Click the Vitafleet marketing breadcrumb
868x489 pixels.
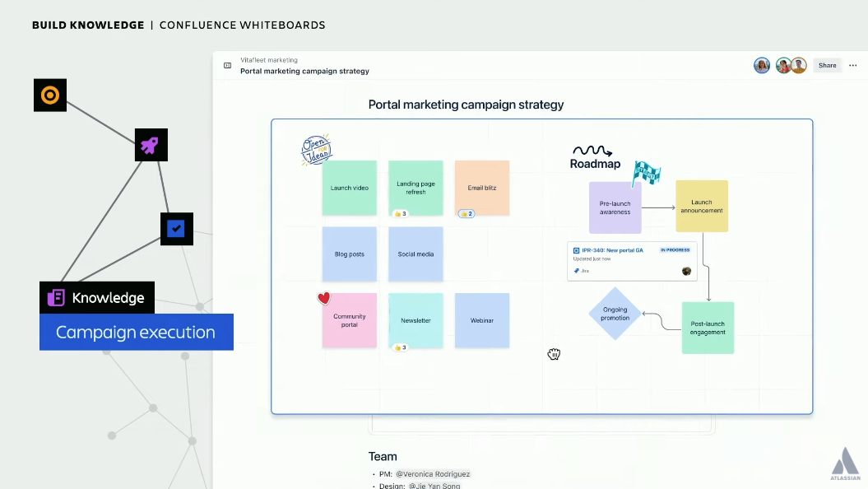coord(269,60)
